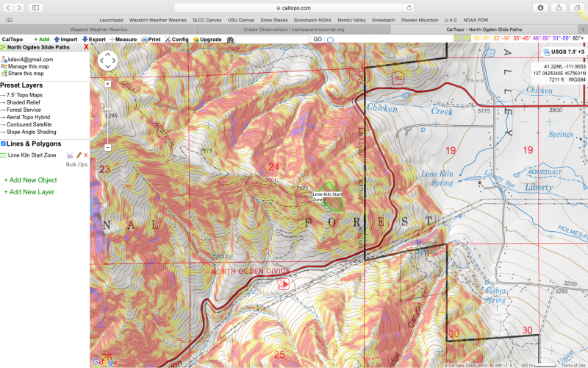
Task: Delete Lime Kiln Start Zone with red X
Action: [86, 155]
